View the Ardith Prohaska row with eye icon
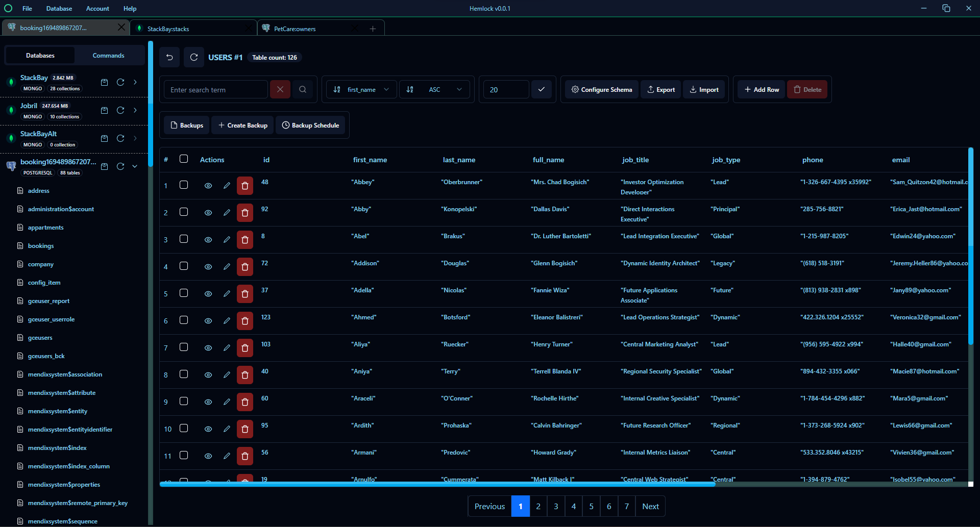This screenshot has height=527, width=980. [x=208, y=429]
